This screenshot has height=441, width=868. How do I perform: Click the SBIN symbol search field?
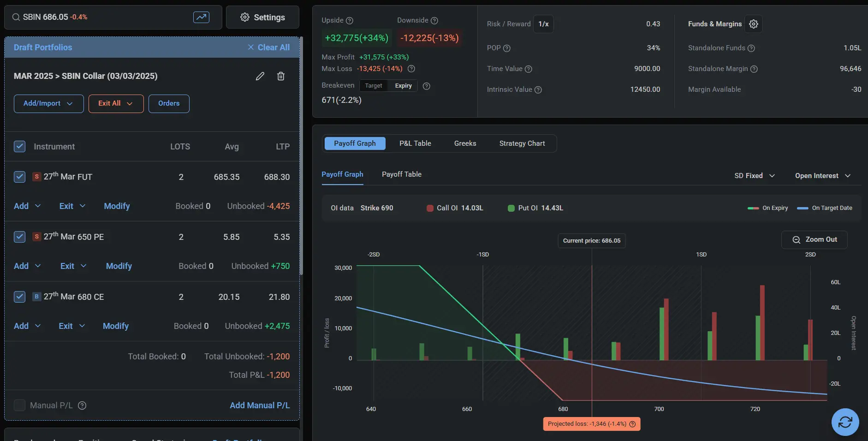click(113, 17)
